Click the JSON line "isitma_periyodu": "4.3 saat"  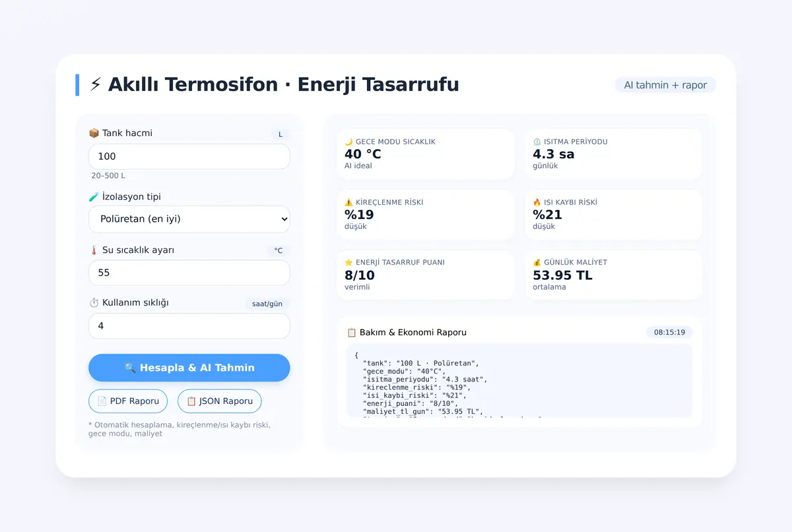tap(424, 380)
